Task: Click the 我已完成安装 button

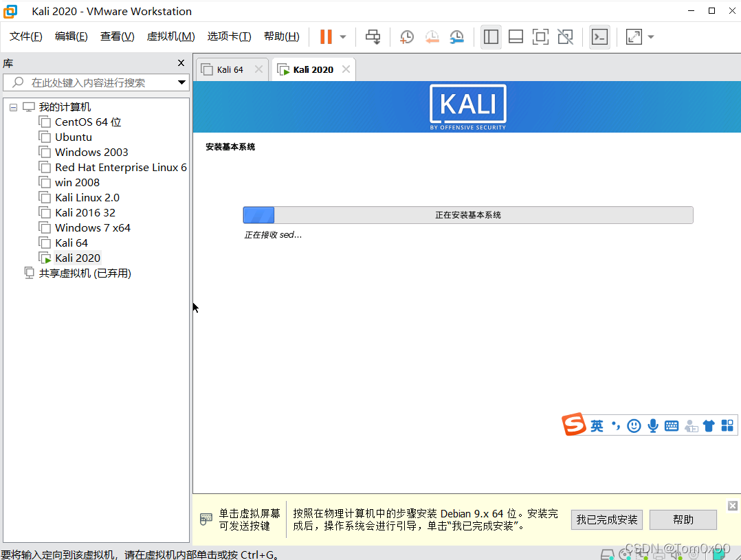Action: pyautogui.click(x=607, y=520)
